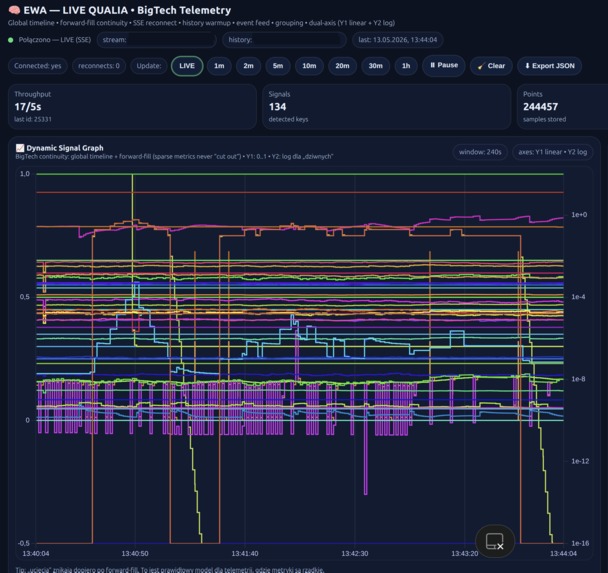608x573 pixels.
Task: Select the LIVE update mode
Action: tap(187, 66)
